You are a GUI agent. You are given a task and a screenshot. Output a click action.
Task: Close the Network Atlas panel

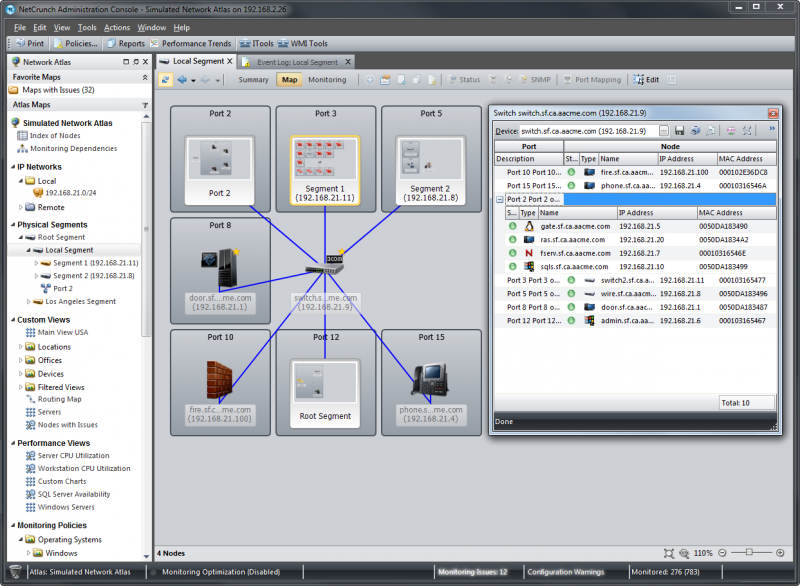point(145,62)
